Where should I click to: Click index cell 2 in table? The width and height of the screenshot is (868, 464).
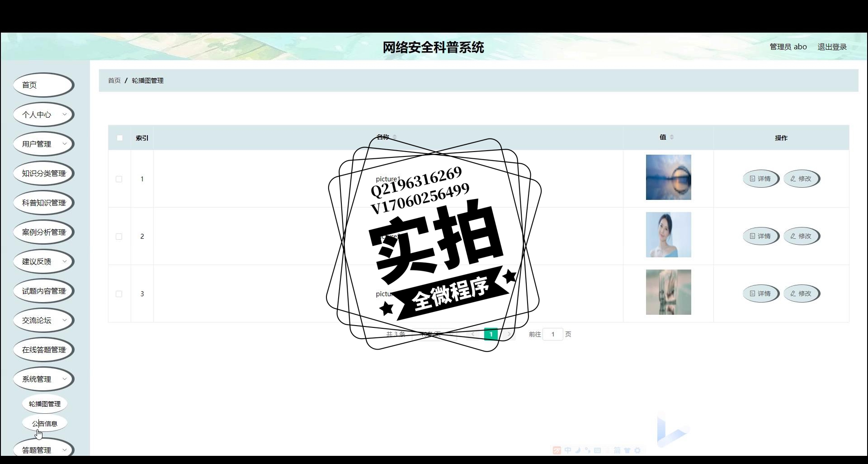pos(142,237)
